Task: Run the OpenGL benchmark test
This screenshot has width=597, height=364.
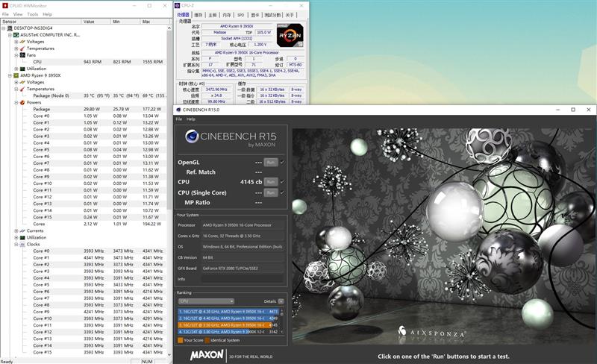Action: pyautogui.click(x=271, y=161)
